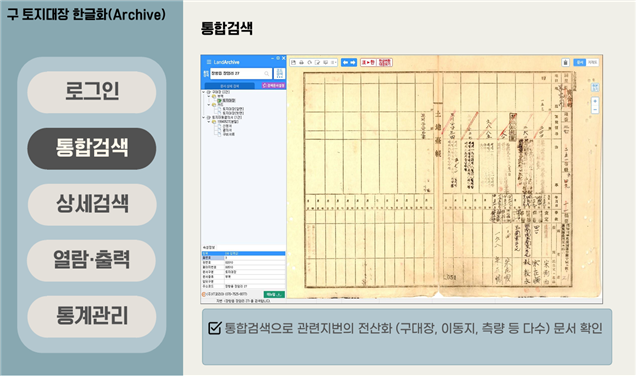
Task: Click the red 漢▶한 translation button
Action: [x=368, y=62]
